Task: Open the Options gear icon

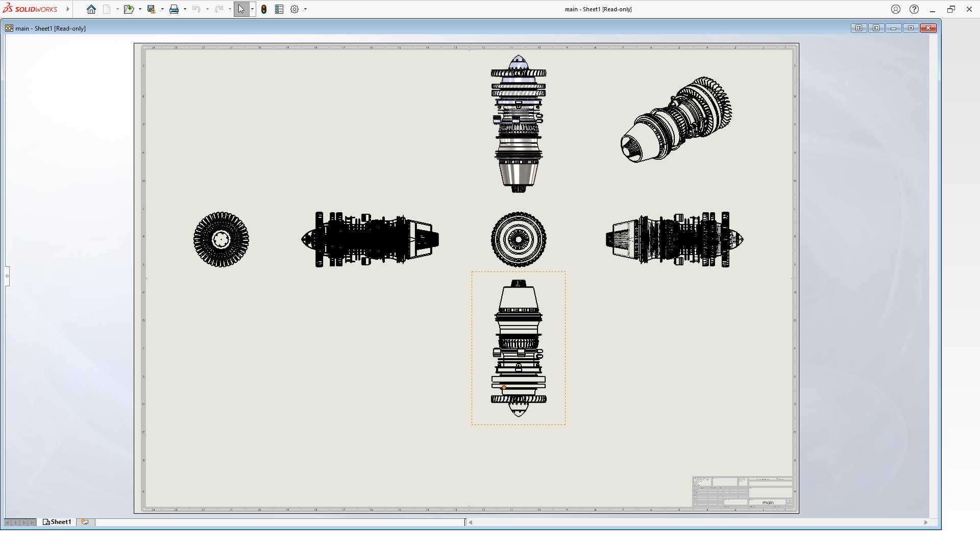Action: point(295,9)
